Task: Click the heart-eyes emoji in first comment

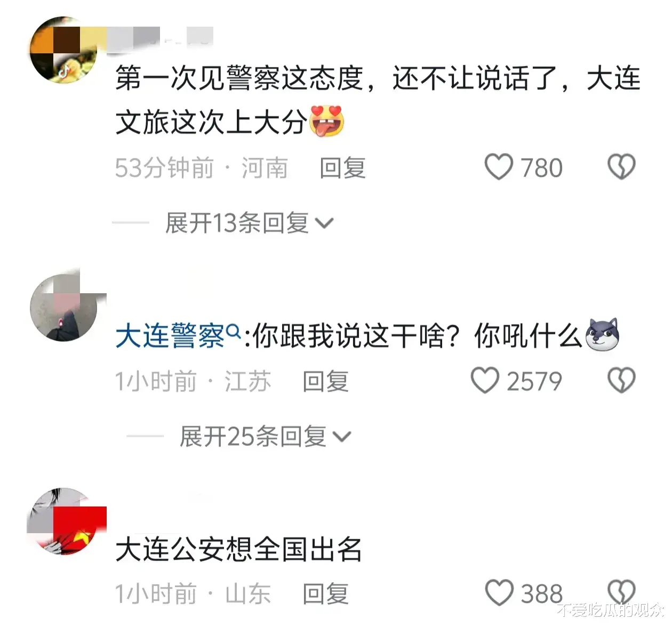Action: point(326,121)
